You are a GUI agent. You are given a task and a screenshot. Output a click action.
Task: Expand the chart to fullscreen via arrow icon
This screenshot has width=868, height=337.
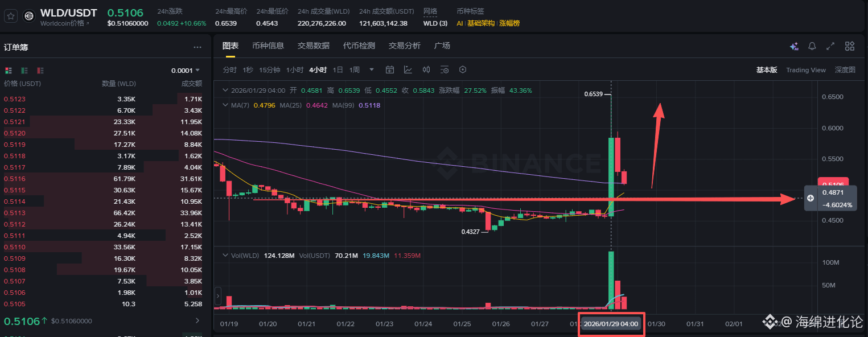click(830, 46)
